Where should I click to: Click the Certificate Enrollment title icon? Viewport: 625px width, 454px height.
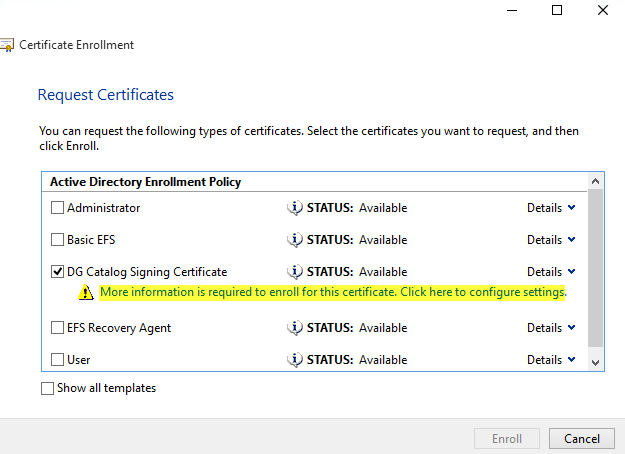pos(7,45)
